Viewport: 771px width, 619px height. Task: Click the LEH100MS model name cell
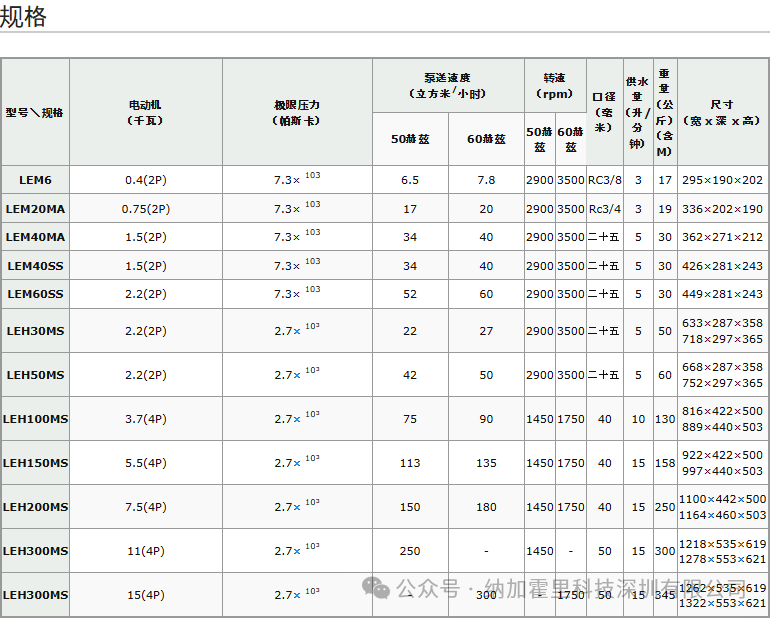[35, 419]
